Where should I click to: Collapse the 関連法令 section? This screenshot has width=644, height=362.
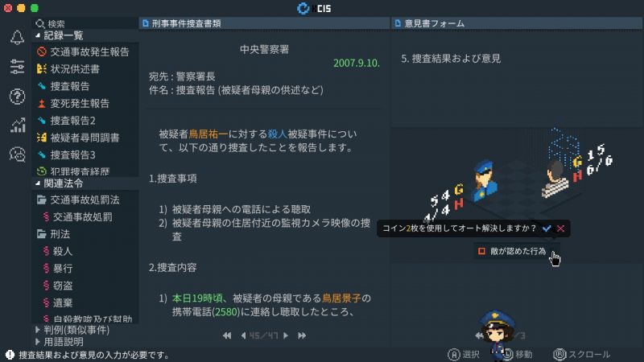[x=38, y=183]
